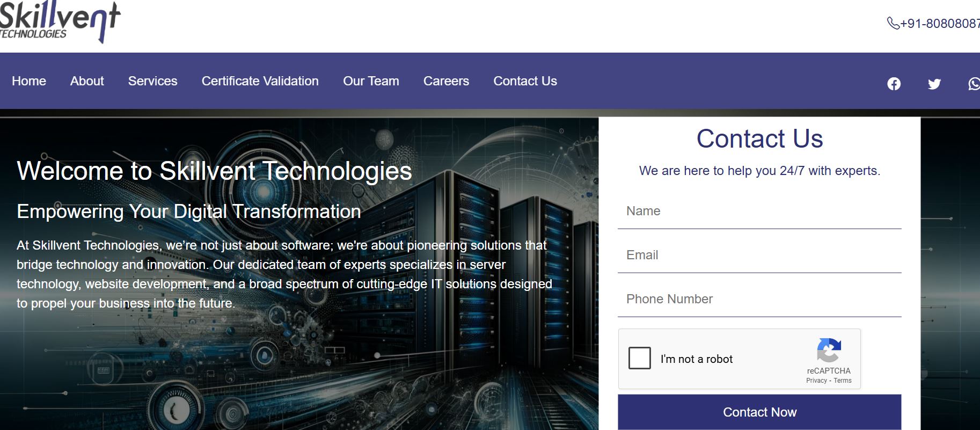This screenshot has height=430, width=980.
Task: Open the reCAPTCHA Terms link
Action: click(x=843, y=381)
